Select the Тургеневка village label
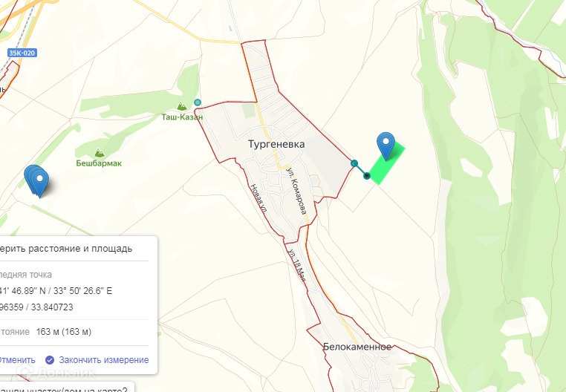Screen dimensions: 566x392 tap(276, 144)
